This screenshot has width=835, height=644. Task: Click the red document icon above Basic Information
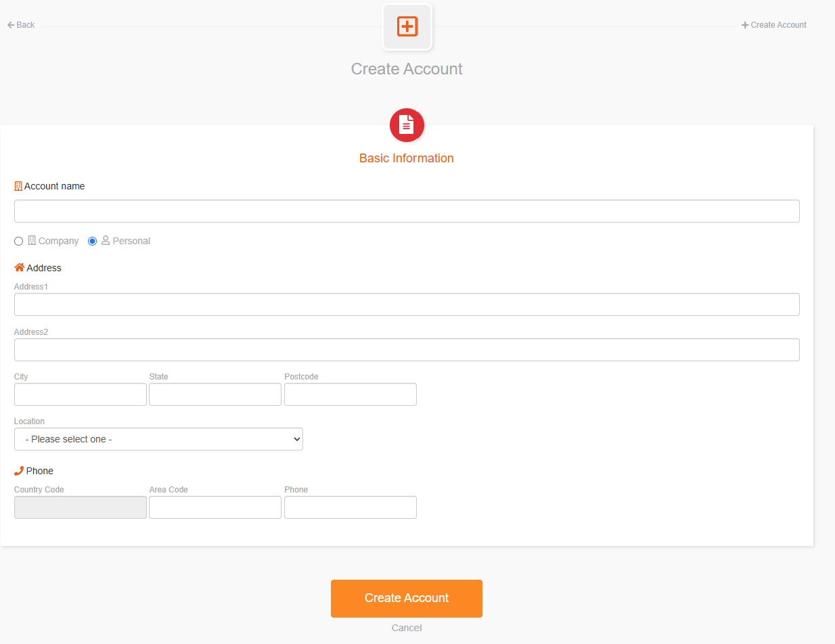(407, 125)
